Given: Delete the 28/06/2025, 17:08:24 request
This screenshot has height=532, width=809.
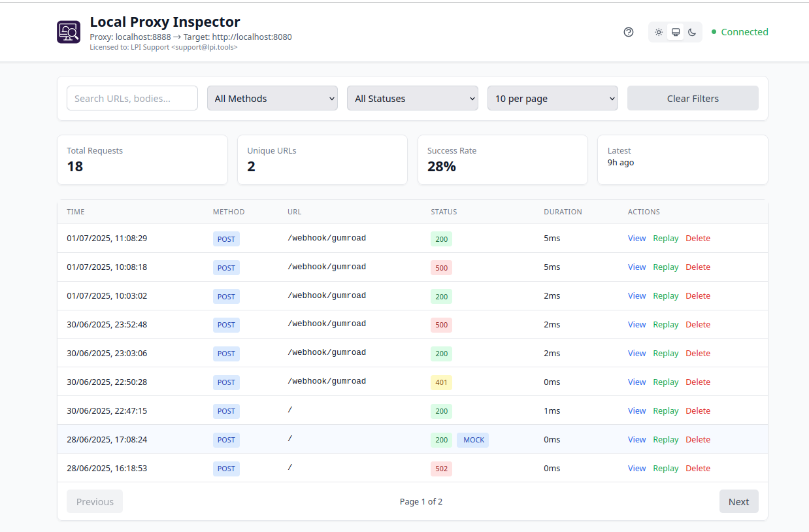Looking at the screenshot, I should pyautogui.click(x=698, y=440).
